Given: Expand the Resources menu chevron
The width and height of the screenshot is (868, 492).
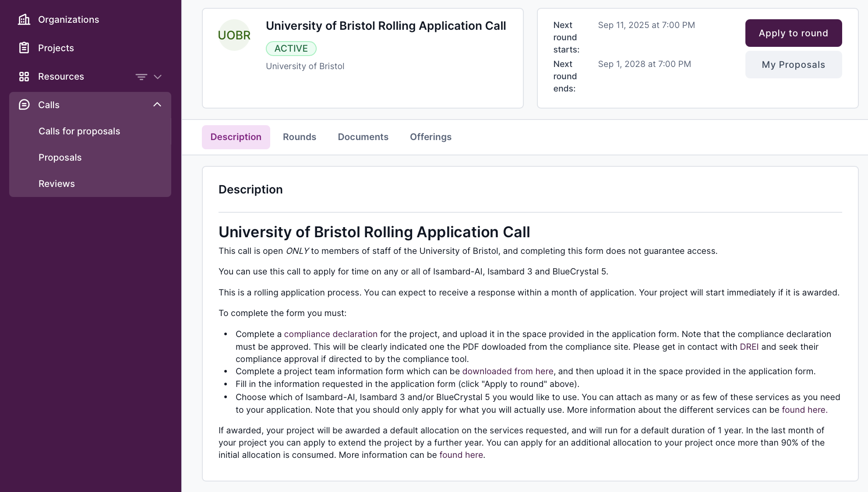Looking at the screenshot, I should click(158, 77).
